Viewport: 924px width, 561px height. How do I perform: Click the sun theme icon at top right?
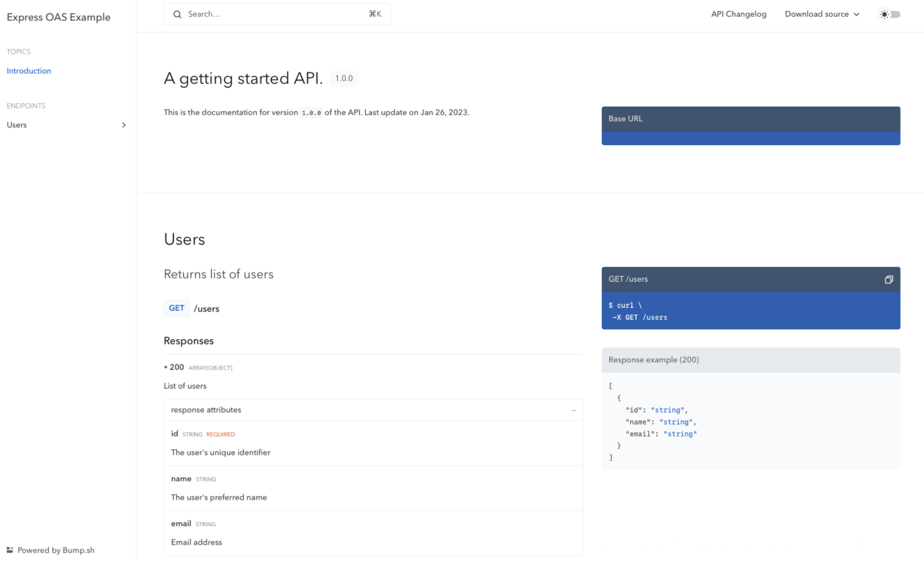click(884, 14)
